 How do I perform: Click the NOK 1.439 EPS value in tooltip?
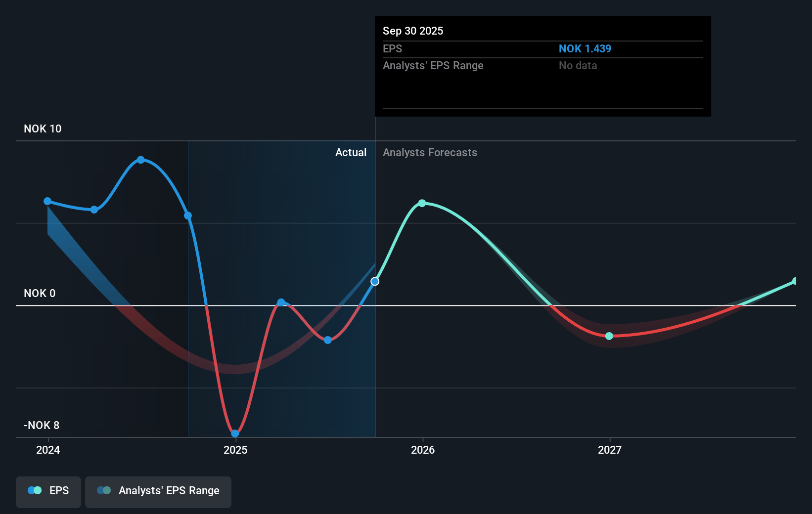[585, 48]
